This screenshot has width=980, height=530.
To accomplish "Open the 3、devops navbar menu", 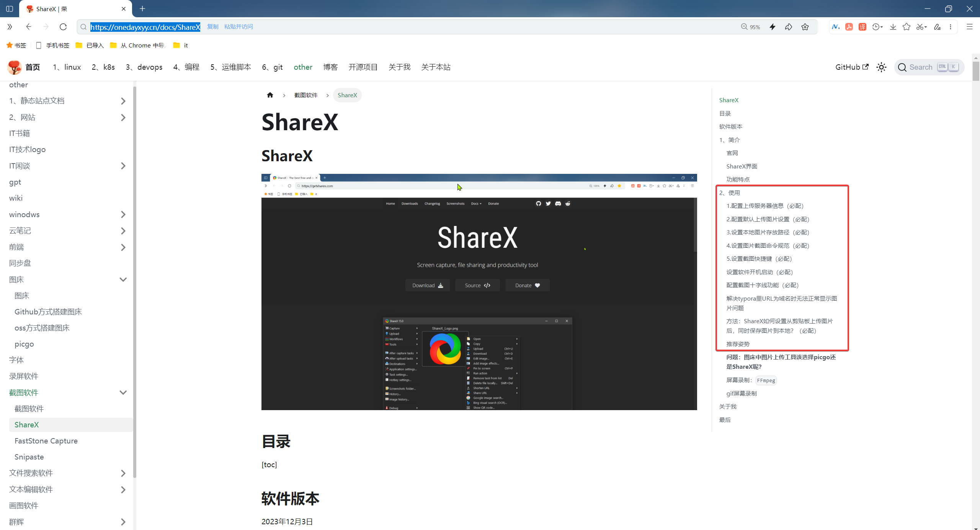I will (144, 67).
